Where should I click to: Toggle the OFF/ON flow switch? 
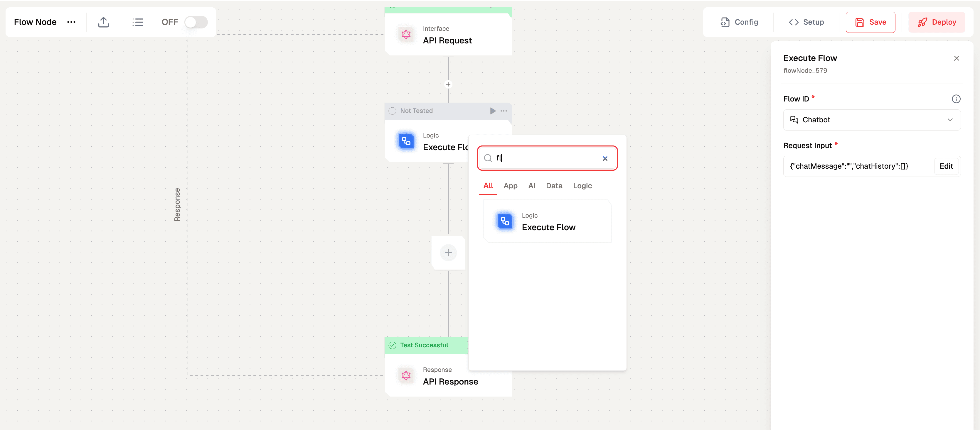[x=196, y=21]
